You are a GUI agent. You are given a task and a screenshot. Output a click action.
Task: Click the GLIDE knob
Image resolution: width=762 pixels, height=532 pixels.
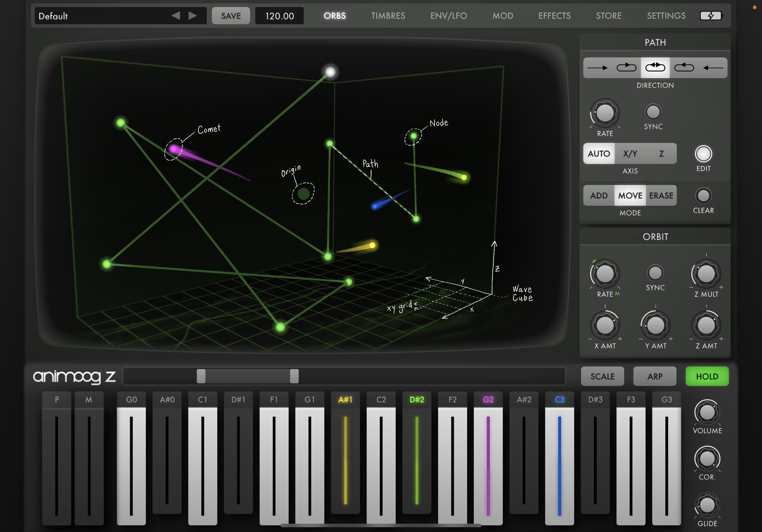707,505
